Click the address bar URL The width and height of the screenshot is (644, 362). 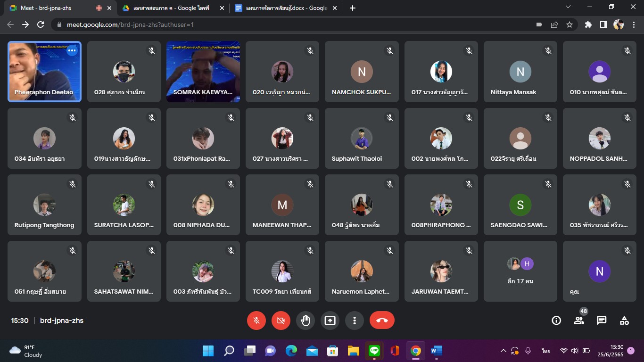point(130,25)
